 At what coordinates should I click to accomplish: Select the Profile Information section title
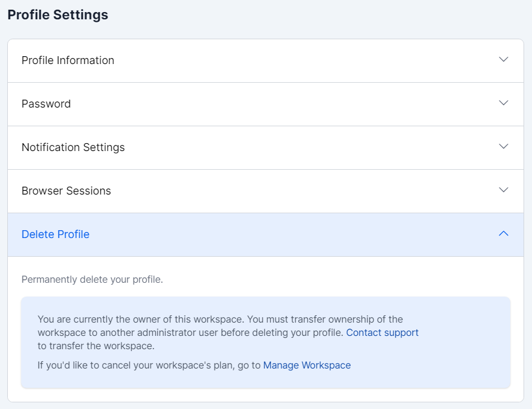tap(68, 60)
